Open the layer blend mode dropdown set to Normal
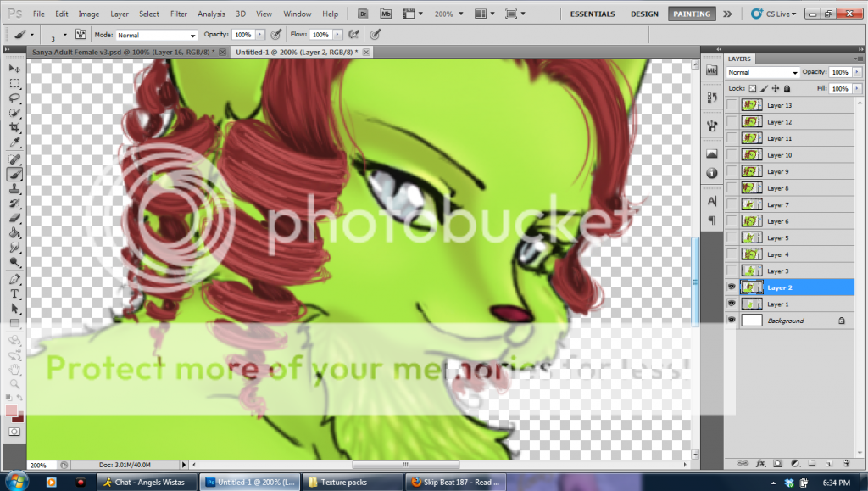Screen dimensions: 868x491 pos(762,73)
